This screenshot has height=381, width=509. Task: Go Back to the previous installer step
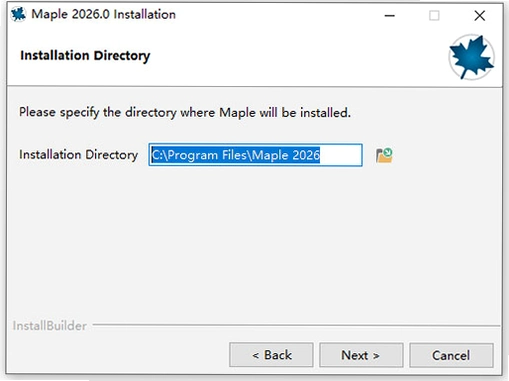271,355
